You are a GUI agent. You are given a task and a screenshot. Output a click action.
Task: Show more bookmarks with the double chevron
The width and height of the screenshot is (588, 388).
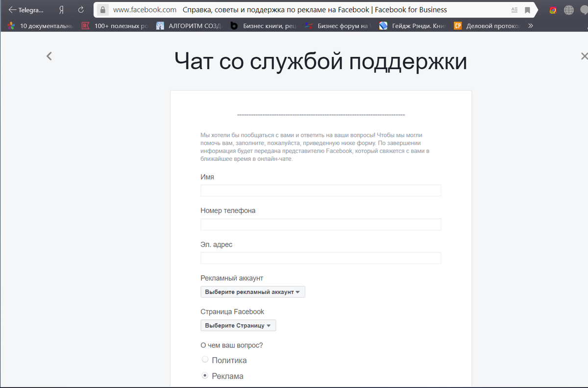coord(530,26)
